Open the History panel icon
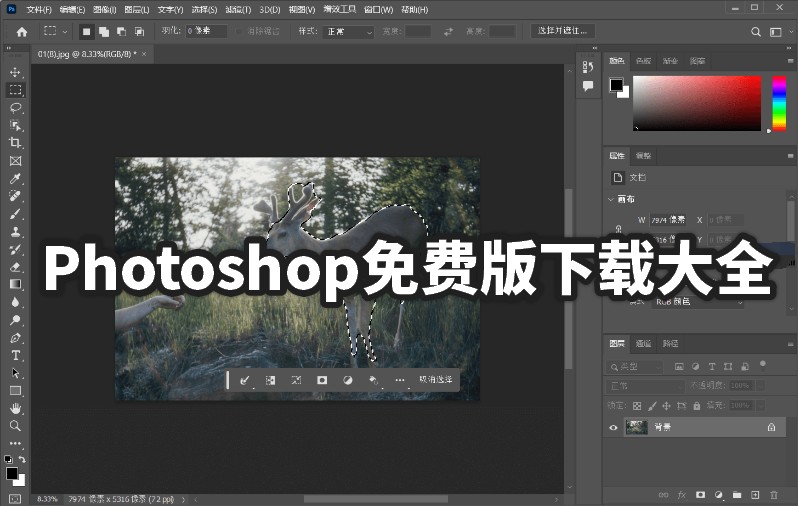 [588, 67]
